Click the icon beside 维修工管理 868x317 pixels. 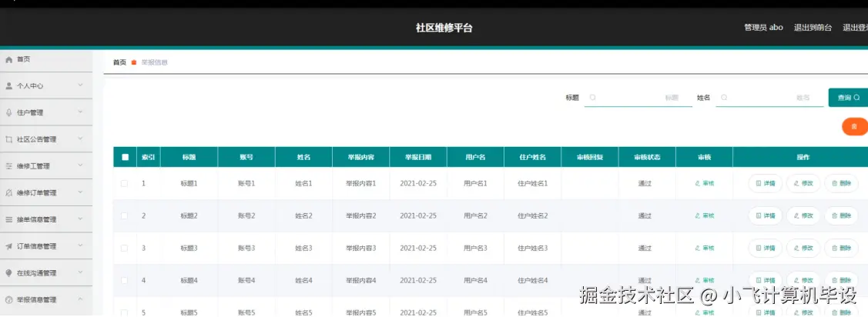8,166
